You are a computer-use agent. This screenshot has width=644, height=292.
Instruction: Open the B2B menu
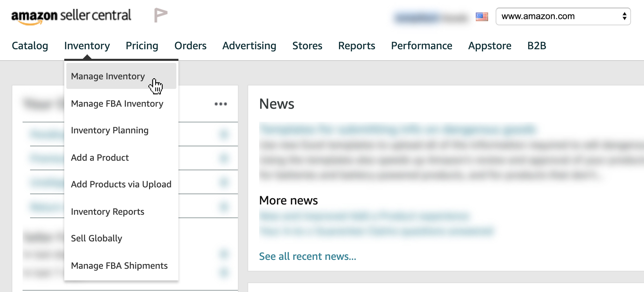click(x=537, y=46)
